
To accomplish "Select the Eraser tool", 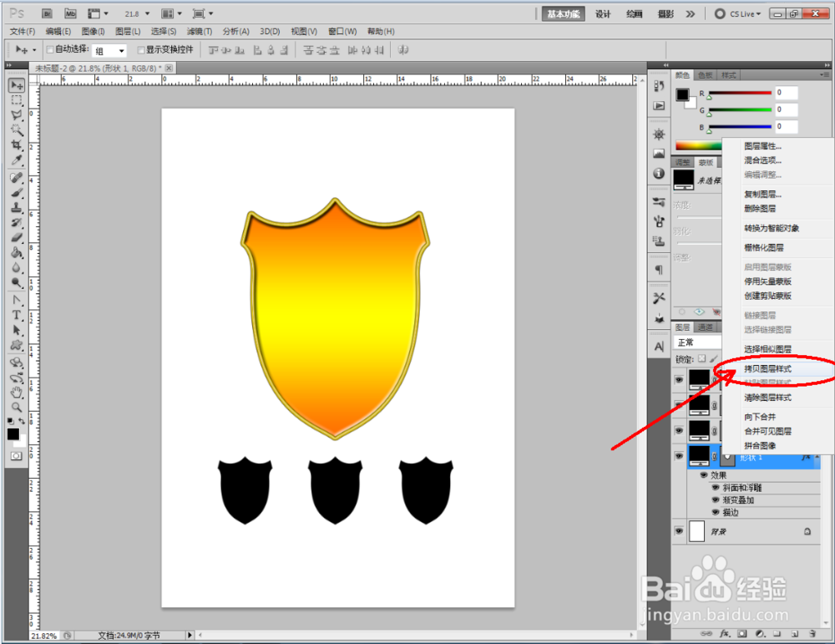I will pos(17,237).
